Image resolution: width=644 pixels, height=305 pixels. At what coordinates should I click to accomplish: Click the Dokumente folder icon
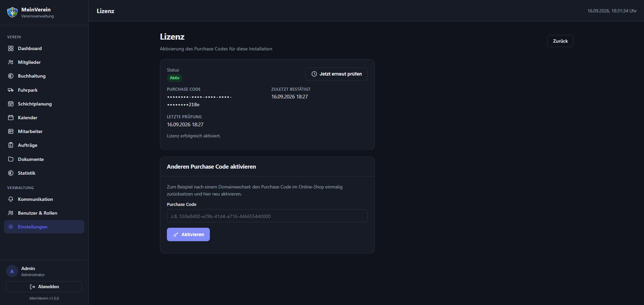[11, 159]
